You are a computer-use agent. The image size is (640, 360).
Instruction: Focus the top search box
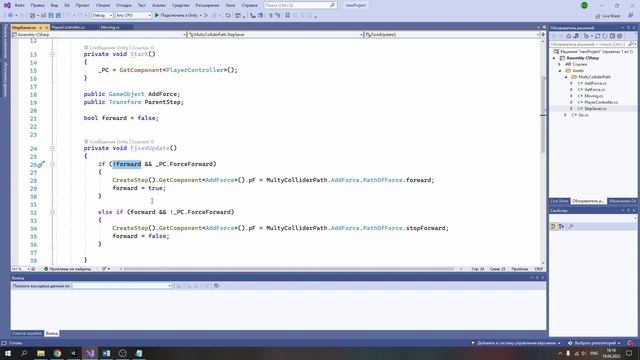coord(300,5)
